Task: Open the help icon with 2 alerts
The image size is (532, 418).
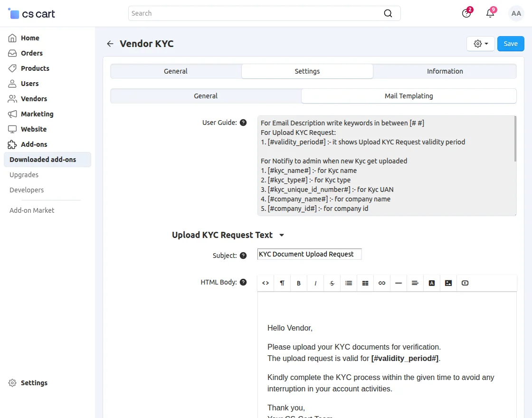Action: point(465,13)
